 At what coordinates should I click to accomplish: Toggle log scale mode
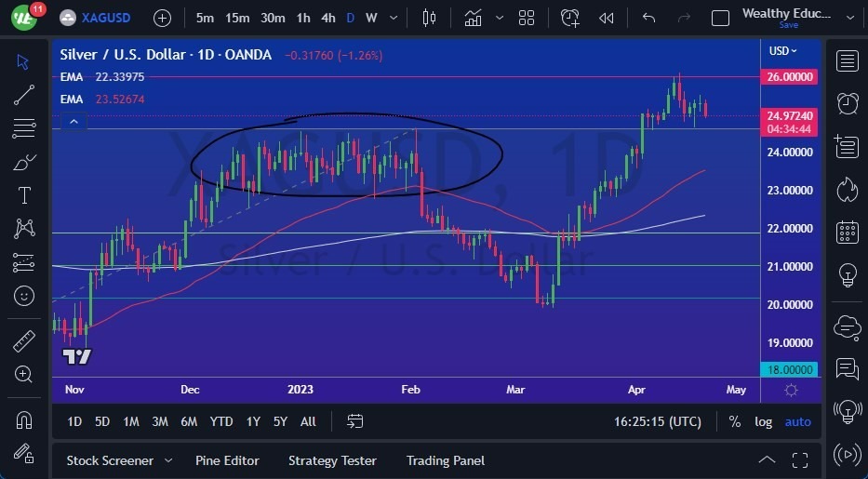point(764,421)
